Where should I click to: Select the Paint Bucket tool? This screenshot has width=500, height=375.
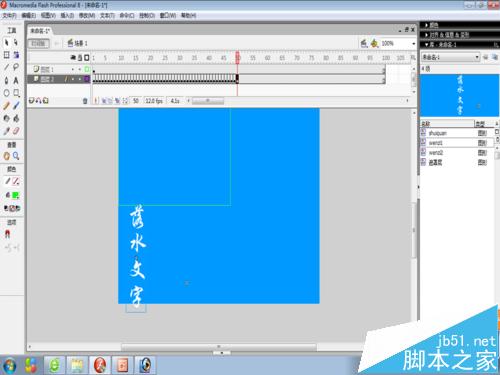pos(16,118)
